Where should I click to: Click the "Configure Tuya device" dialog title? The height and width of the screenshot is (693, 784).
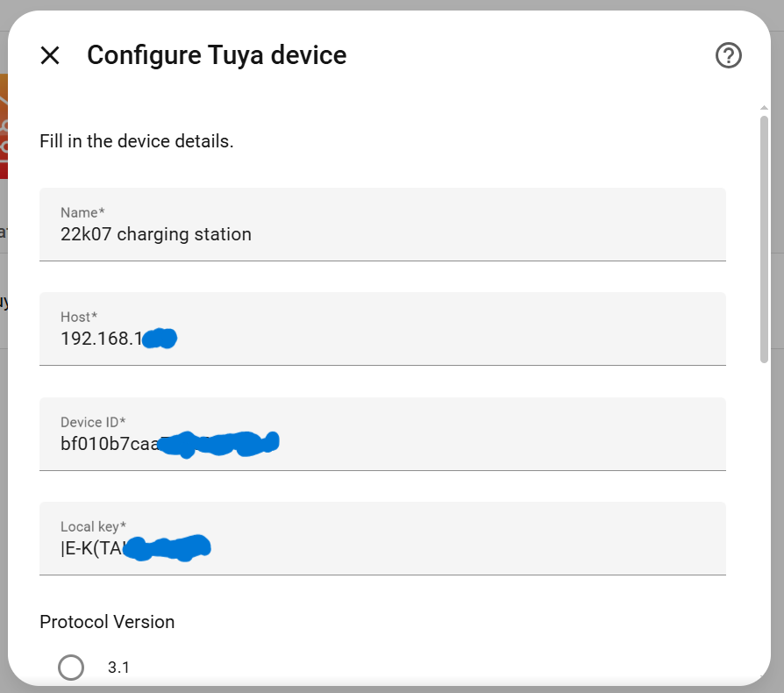(217, 56)
